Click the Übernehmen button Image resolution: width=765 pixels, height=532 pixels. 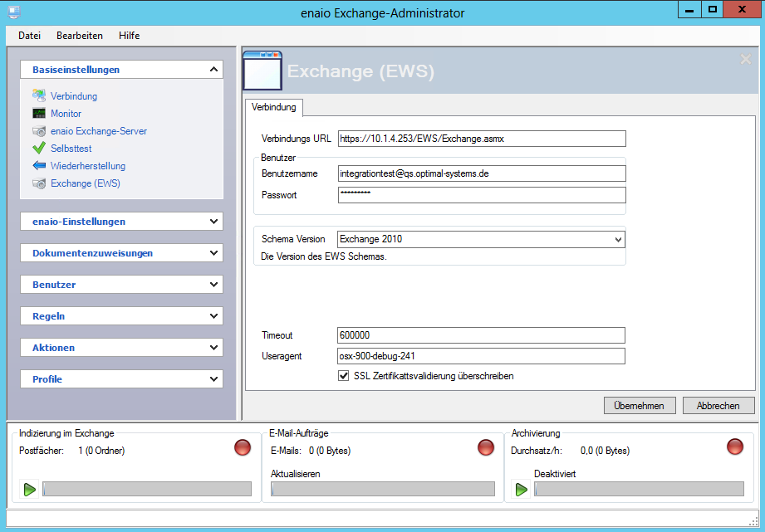point(639,406)
